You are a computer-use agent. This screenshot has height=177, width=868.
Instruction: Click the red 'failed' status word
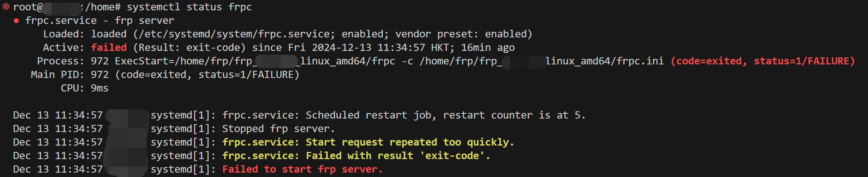coord(109,48)
